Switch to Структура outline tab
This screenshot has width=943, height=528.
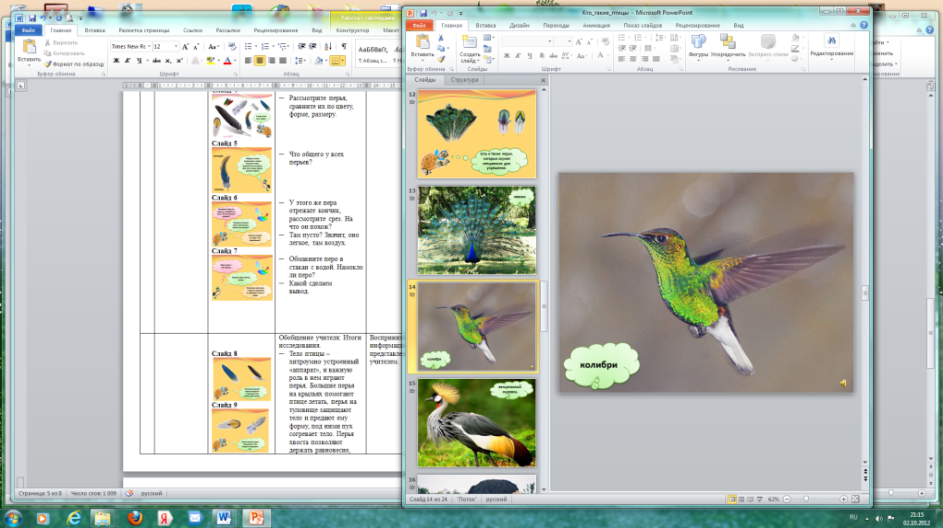pyautogui.click(x=464, y=79)
